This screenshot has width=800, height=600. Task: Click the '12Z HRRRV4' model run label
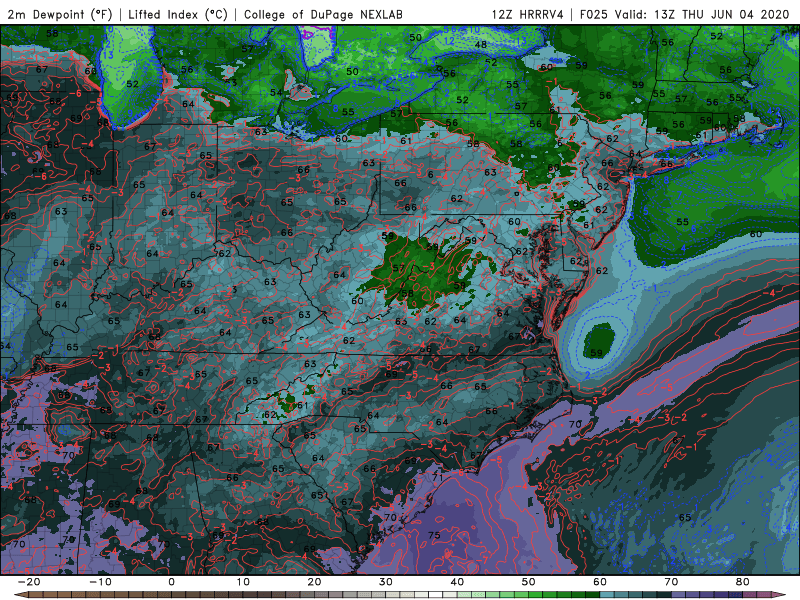(x=528, y=14)
